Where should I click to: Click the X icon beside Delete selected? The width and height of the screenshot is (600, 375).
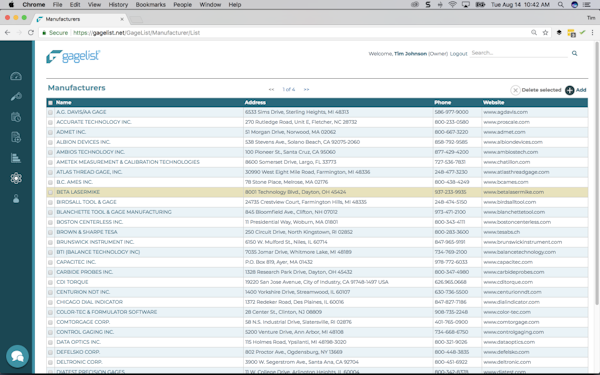[x=515, y=90]
